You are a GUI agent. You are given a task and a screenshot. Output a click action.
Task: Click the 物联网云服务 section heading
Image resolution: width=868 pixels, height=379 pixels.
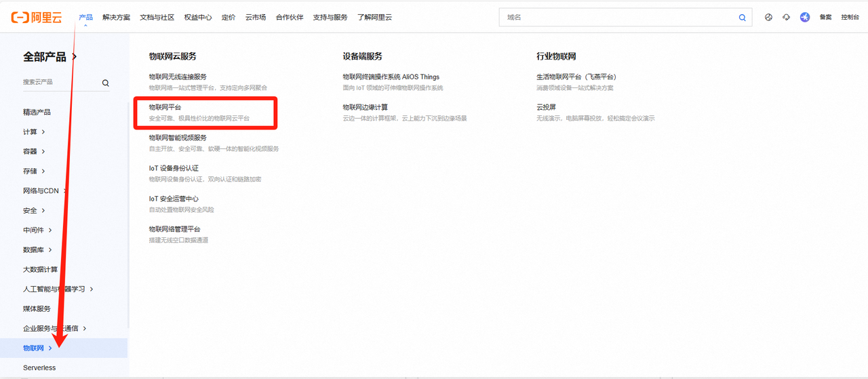coord(173,56)
